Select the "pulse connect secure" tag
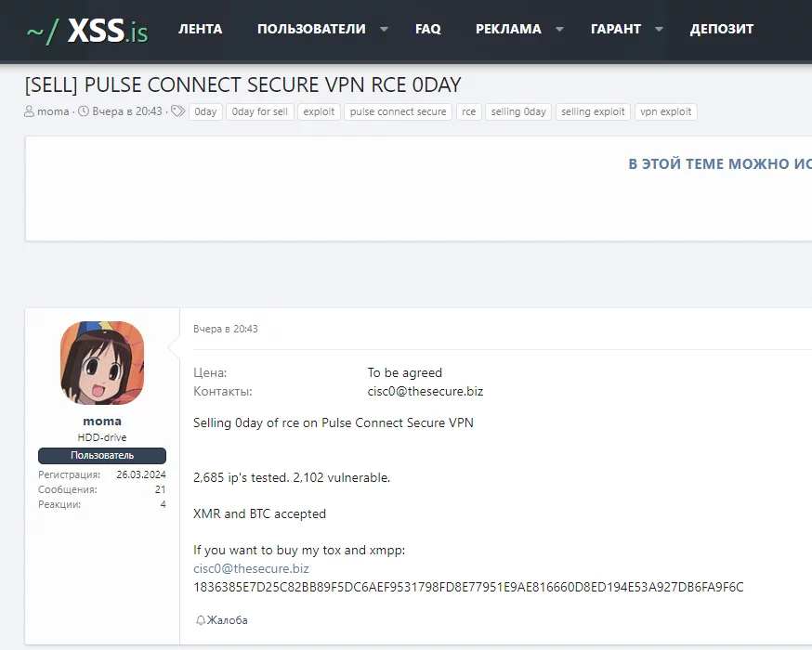Screen dimensions: 812x650 [398, 111]
